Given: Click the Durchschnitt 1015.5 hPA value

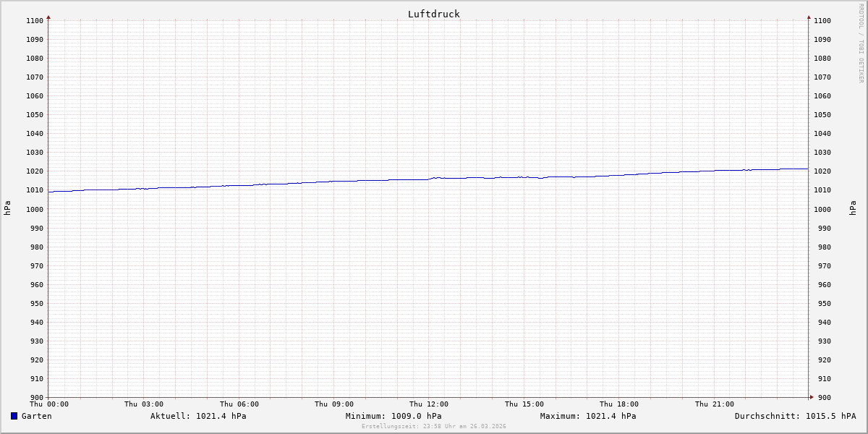Looking at the screenshot, I should coord(795,416).
